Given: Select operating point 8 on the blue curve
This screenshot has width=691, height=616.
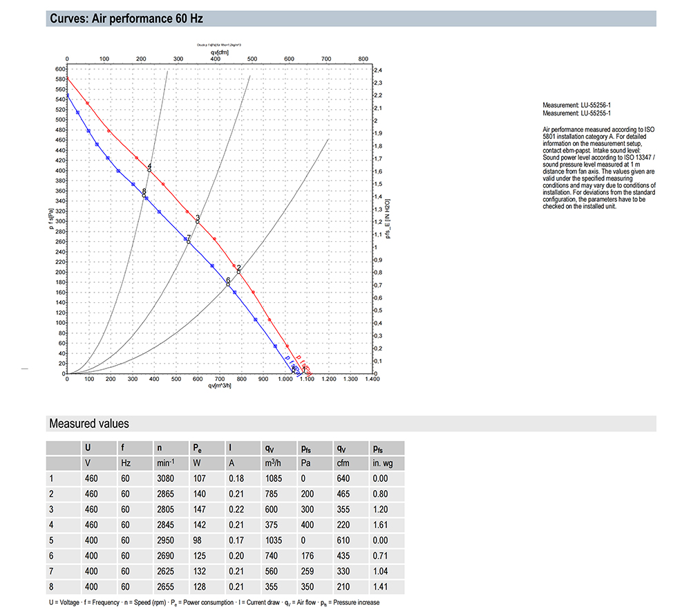Looking at the screenshot, I should click(144, 196).
